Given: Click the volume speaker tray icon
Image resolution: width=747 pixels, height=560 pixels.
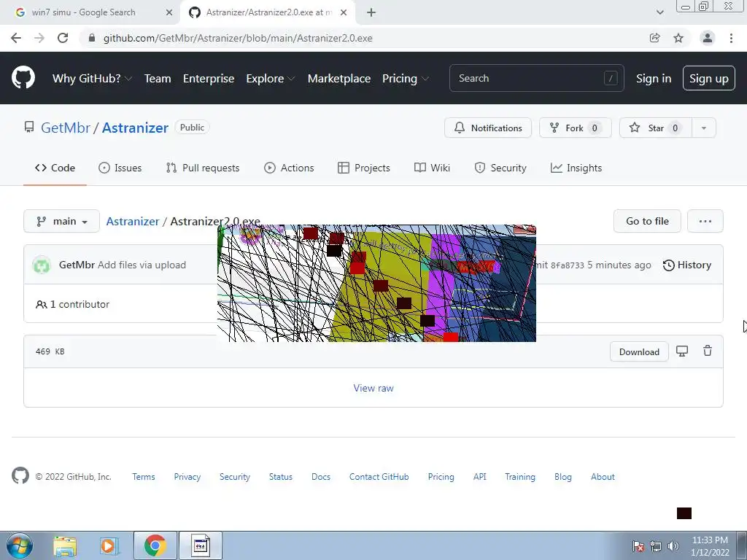Looking at the screenshot, I should (673, 546).
